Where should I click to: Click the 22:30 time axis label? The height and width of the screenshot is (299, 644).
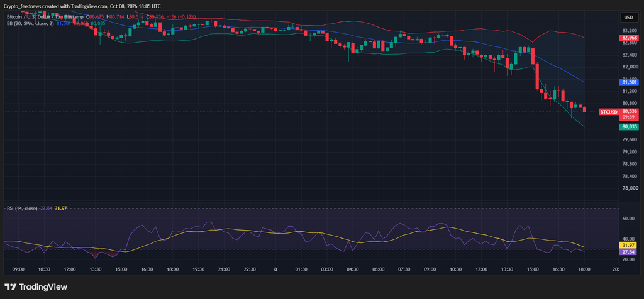pos(250,269)
